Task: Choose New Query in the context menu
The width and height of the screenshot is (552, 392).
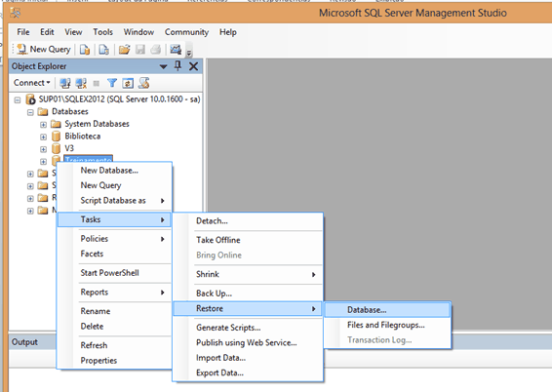Action: tap(115, 185)
